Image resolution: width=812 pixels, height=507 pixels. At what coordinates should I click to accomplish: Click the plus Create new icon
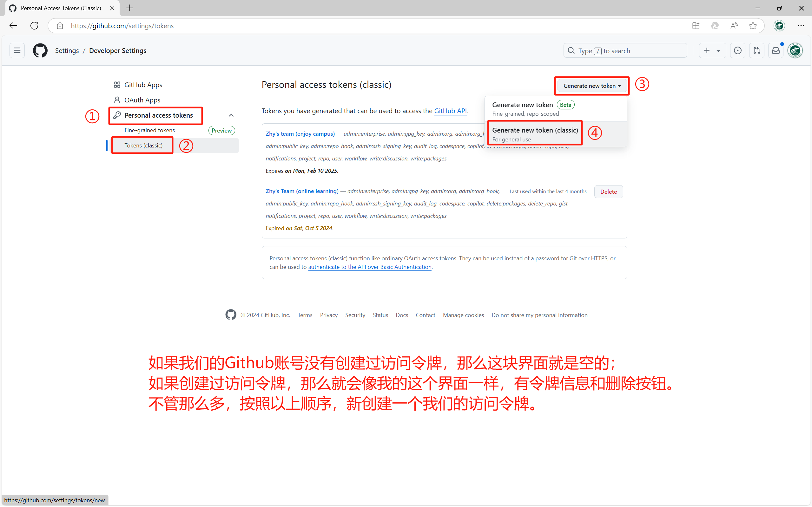pyautogui.click(x=707, y=51)
